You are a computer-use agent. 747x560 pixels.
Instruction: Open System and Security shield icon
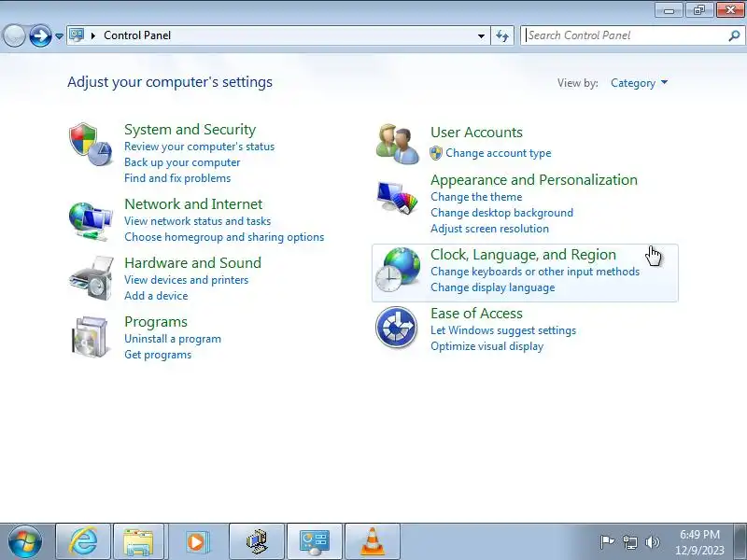(91, 145)
